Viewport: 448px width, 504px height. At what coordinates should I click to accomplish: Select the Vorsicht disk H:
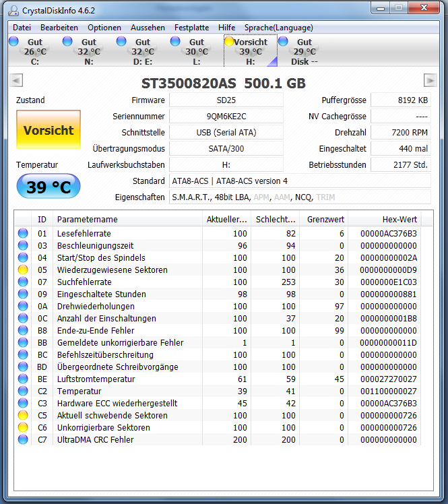tap(251, 51)
